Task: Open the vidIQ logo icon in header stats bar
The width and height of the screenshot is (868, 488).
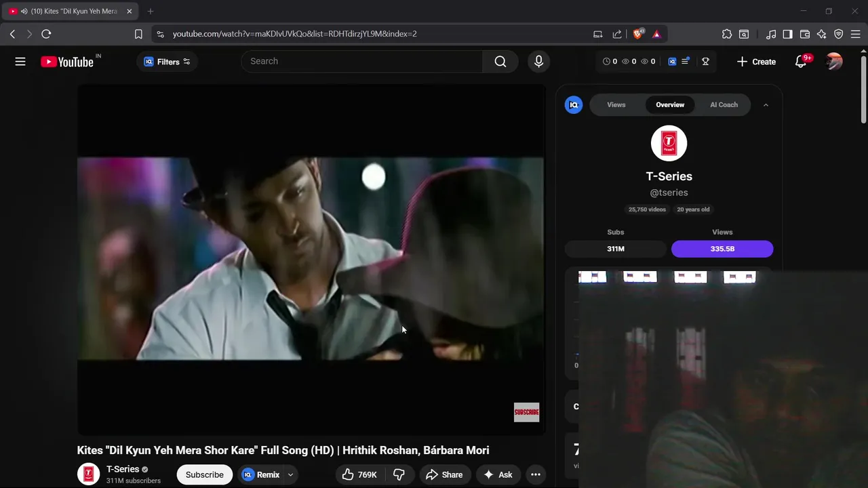Action: pos(672,62)
